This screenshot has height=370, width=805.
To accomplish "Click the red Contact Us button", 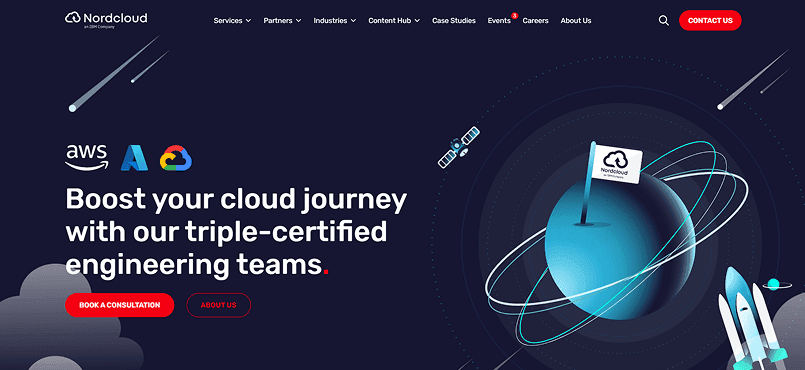I will pyautogui.click(x=710, y=21).
